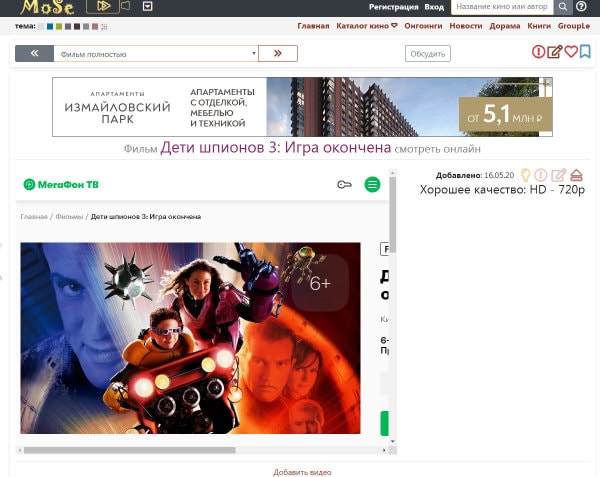Viewport: 600px width, 477px height.
Task: Click the speaker icon next to play
Action: click(x=126, y=6)
